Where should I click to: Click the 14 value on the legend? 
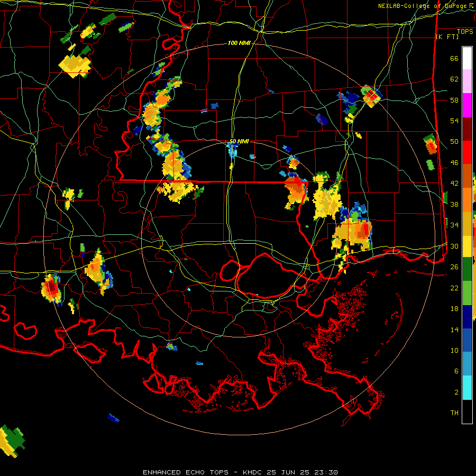[454, 329]
